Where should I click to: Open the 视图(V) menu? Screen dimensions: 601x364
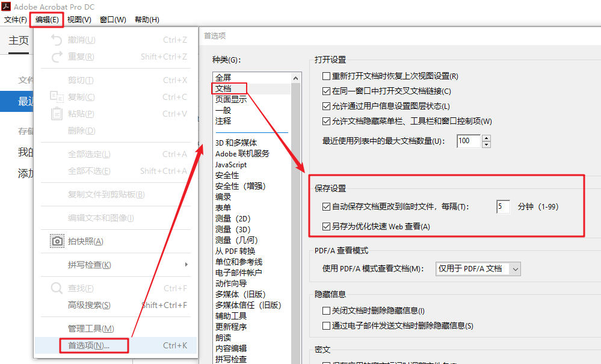coord(79,19)
